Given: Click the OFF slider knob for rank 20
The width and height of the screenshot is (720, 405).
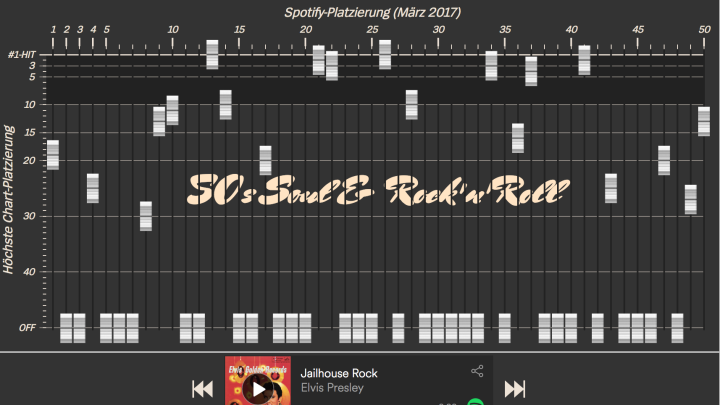Looking at the screenshot, I should [x=305, y=328].
